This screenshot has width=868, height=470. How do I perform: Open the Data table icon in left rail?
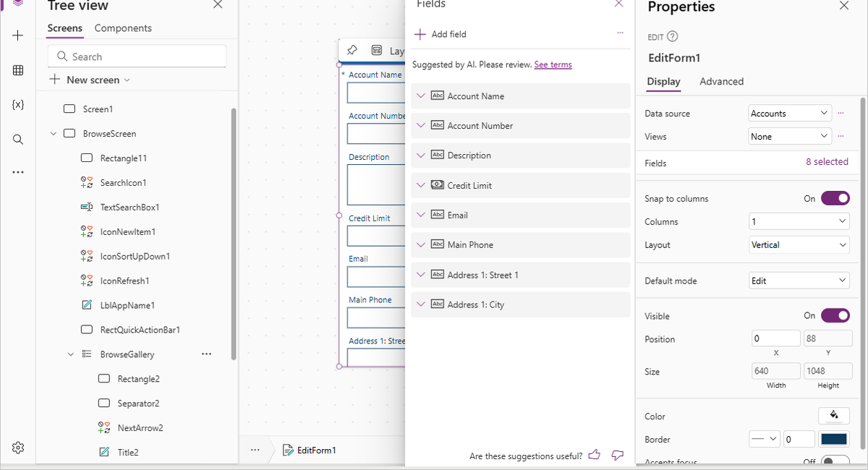click(x=18, y=70)
